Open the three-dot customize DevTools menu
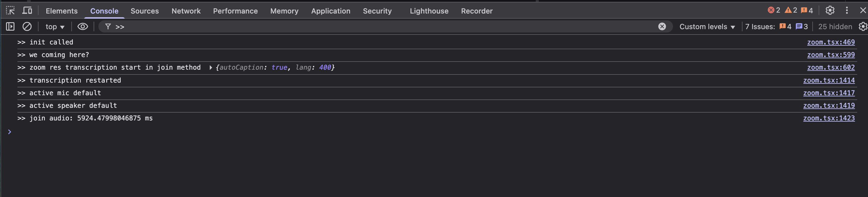This screenshot has height=197, width=868. [847, 11]
